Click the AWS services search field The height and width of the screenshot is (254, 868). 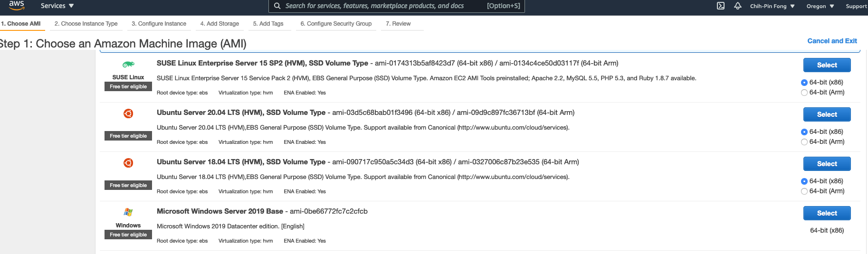coord(380,6)
